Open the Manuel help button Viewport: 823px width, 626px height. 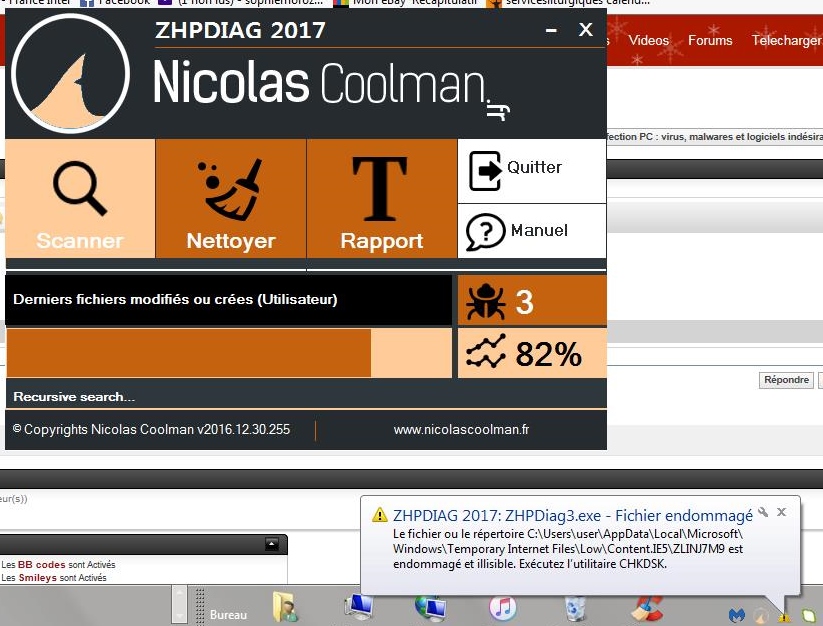click(x=532, y=231)
